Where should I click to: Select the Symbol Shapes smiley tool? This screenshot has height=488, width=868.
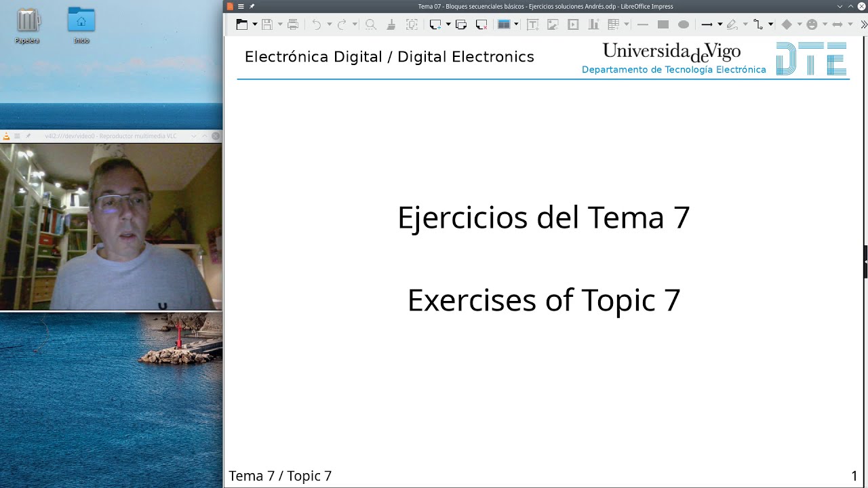[x=812, y=24]
